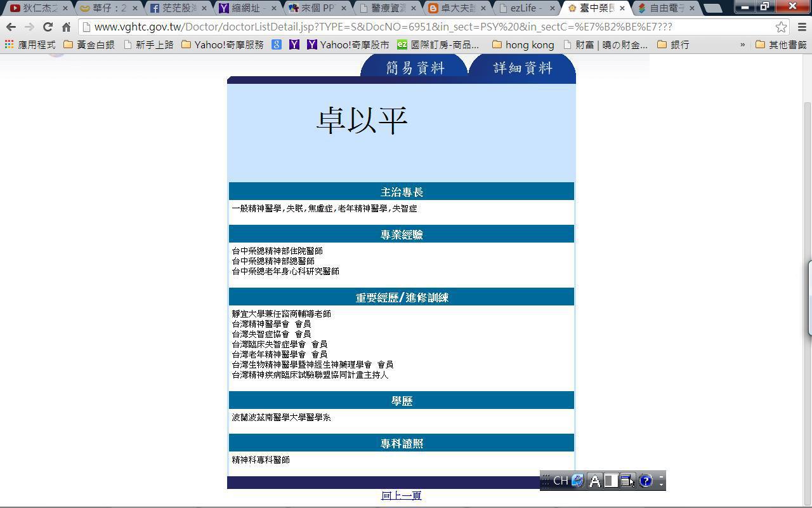Toggle IME half/full width shape
This screenshot has height=508, width=812.
pos(611,481)
